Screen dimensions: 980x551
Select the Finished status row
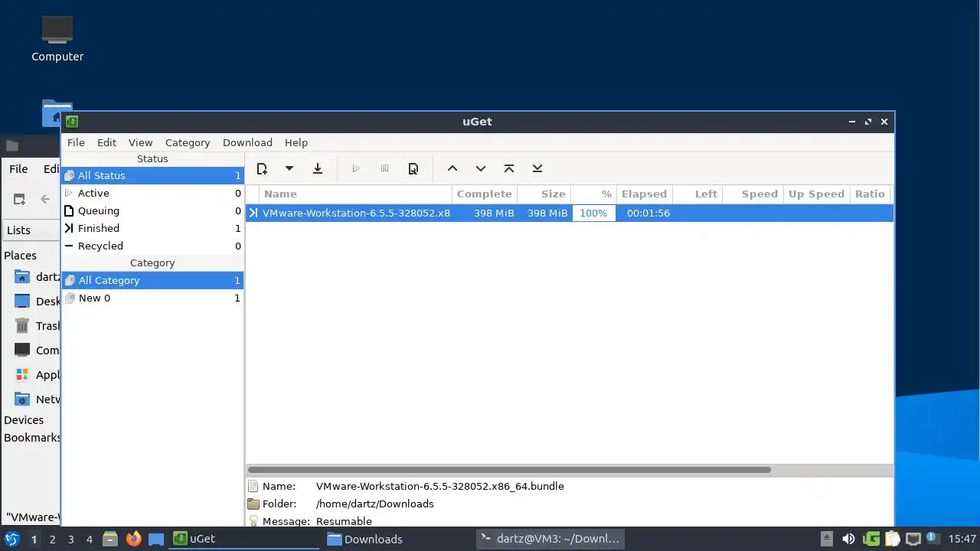click(152, 228)
